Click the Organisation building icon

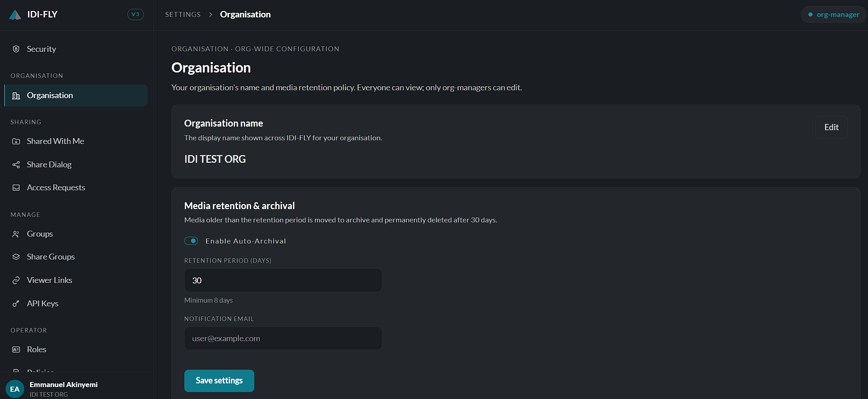16,95
